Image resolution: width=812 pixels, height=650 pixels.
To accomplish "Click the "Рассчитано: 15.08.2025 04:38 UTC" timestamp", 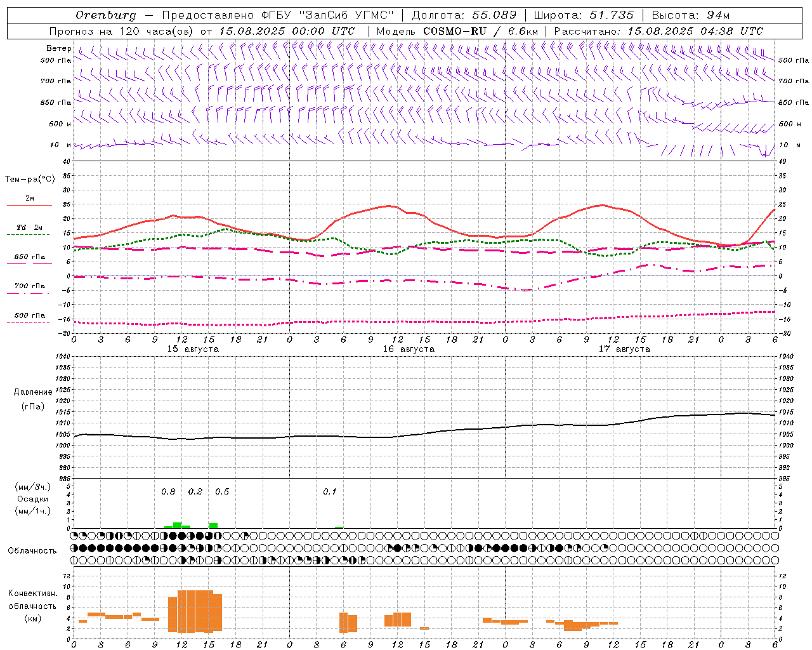I will click(x=658, y=31).
